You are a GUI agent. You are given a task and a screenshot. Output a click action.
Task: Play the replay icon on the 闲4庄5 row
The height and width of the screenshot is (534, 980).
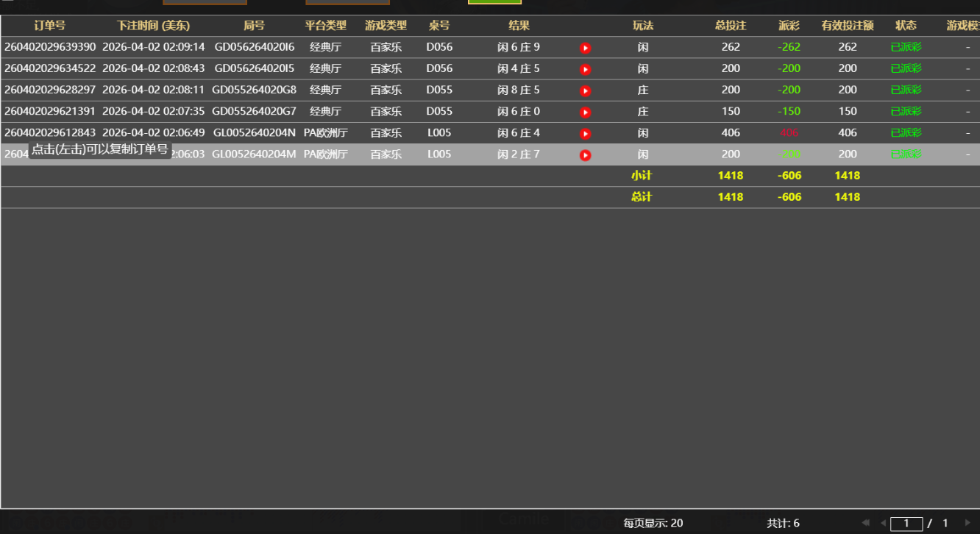(585, 68)
